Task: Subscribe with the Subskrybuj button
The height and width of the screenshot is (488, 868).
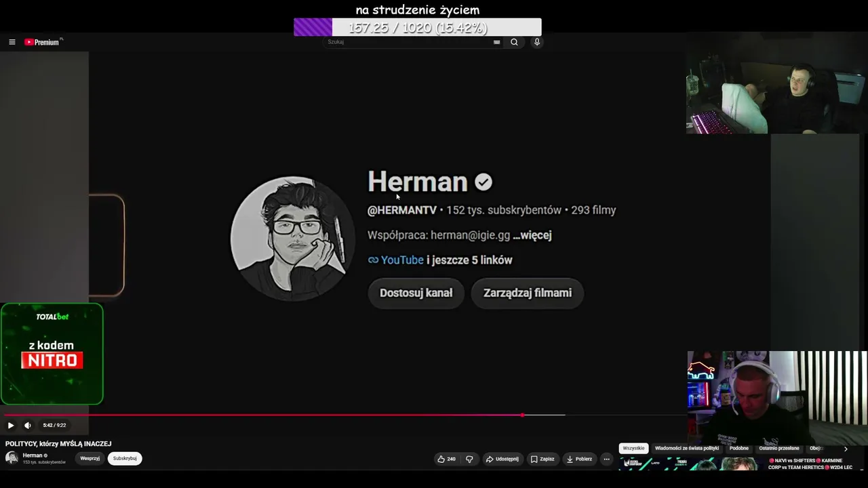Action: point(125,458)
